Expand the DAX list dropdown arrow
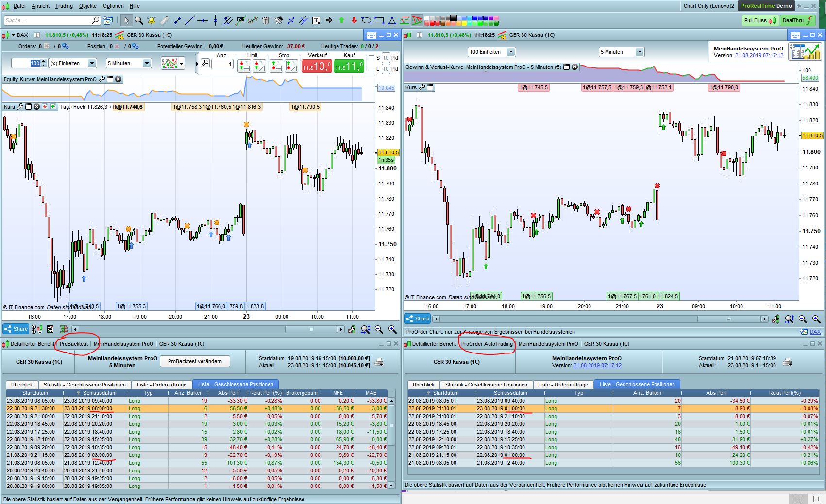The image size is (826, 504). [13, 35]
